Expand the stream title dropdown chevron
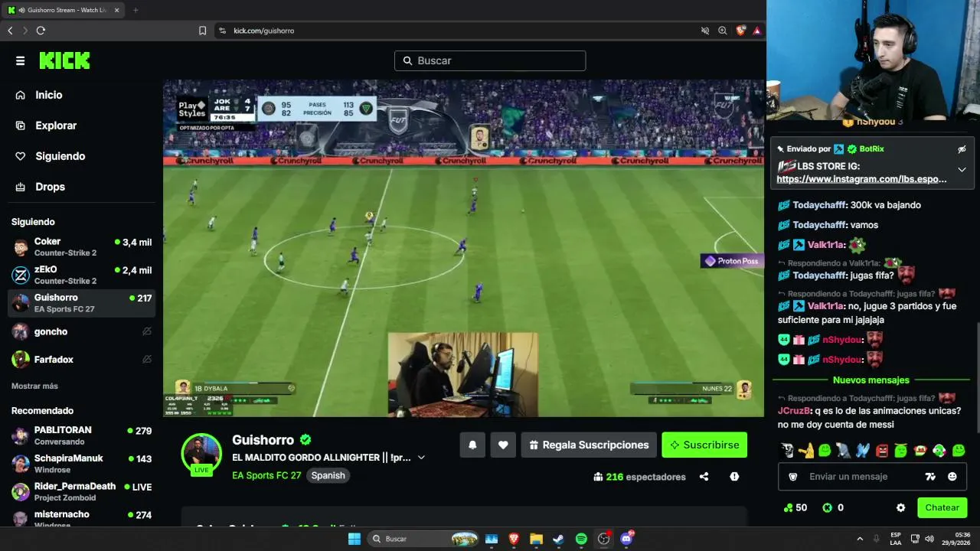The height and width of the screenshot is (551, 980). pos(421,458)
